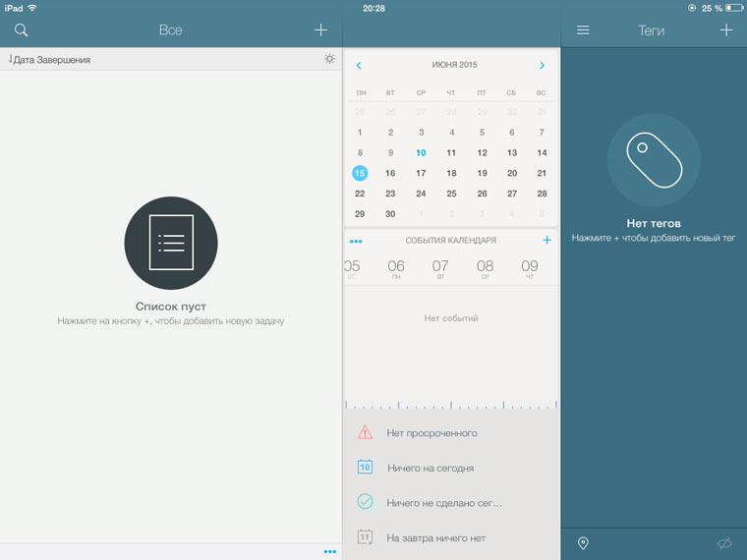Image resolution: width=747 pixels, height=560 pixels.
Task: Select June 30 in calendar
Action: pos(390,214)
